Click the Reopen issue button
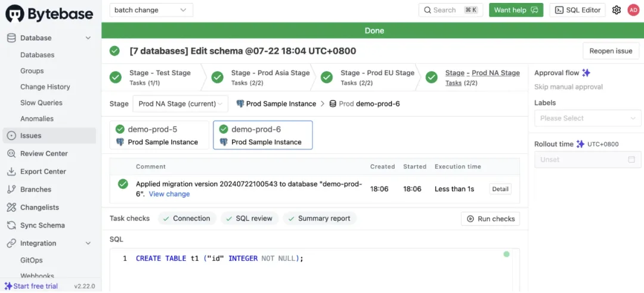 611,51
